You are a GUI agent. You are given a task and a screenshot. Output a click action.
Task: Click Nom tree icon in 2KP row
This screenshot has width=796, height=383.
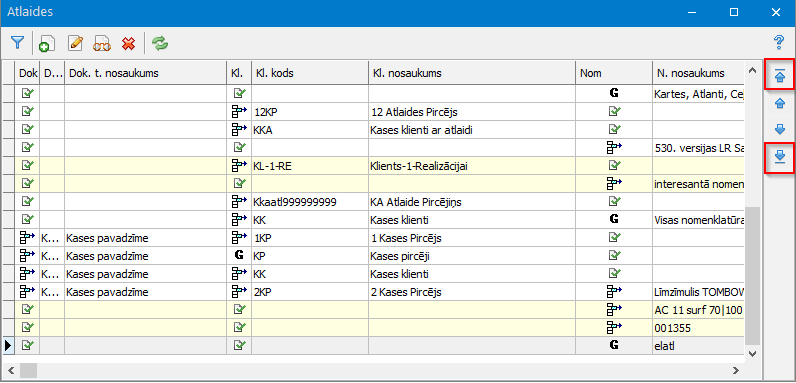614,291
